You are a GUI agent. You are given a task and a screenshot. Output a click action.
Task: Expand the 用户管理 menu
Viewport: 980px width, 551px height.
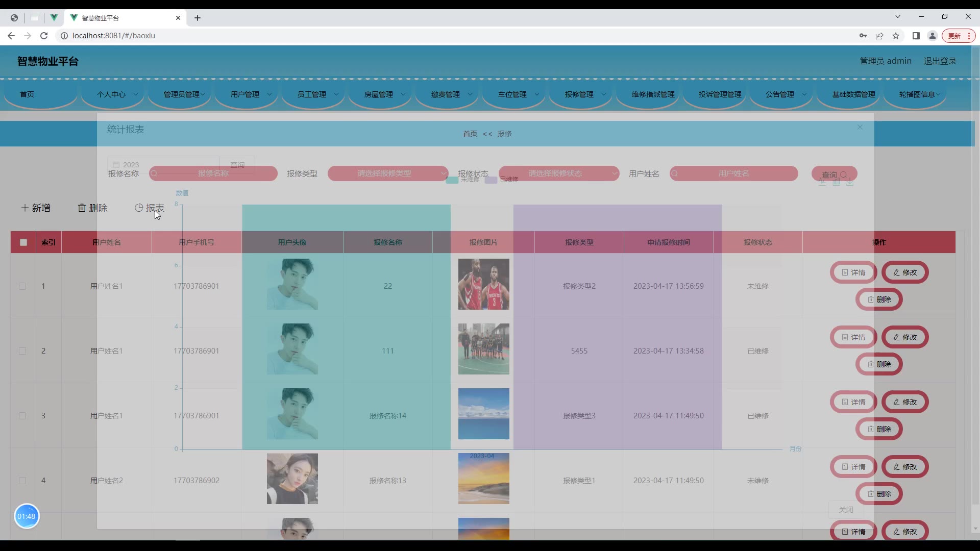(x=247, y=94)
